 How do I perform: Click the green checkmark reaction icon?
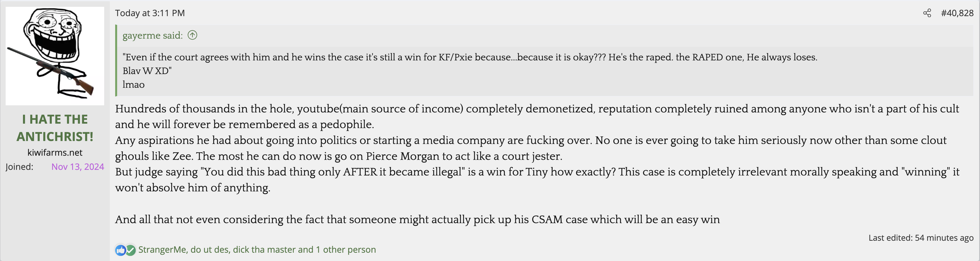(131, 250)
